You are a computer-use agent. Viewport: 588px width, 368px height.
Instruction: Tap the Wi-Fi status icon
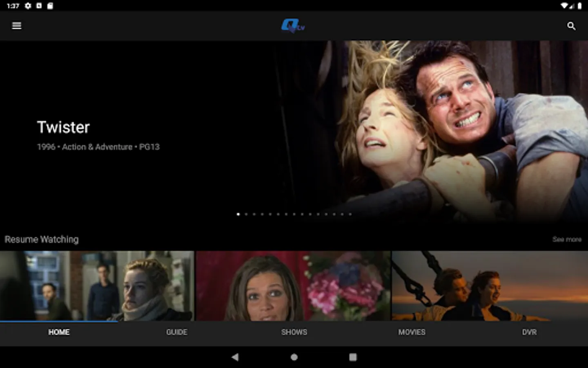[565, 6]
